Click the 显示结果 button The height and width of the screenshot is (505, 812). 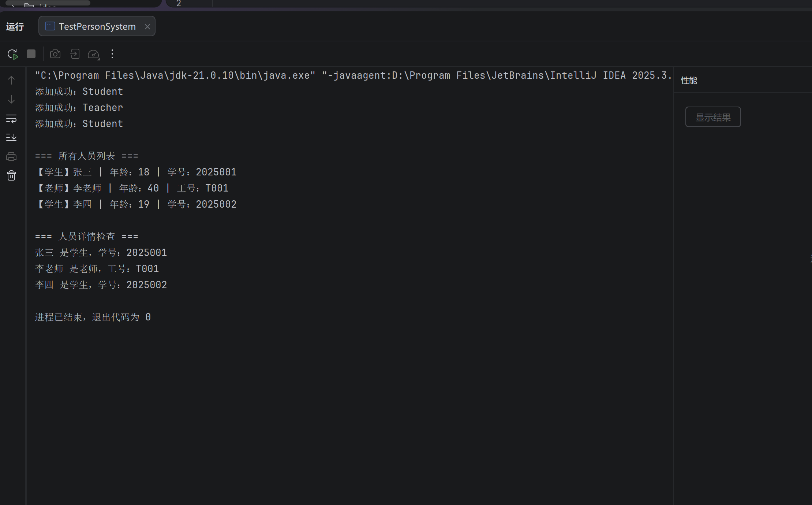[x=713, y=117]
